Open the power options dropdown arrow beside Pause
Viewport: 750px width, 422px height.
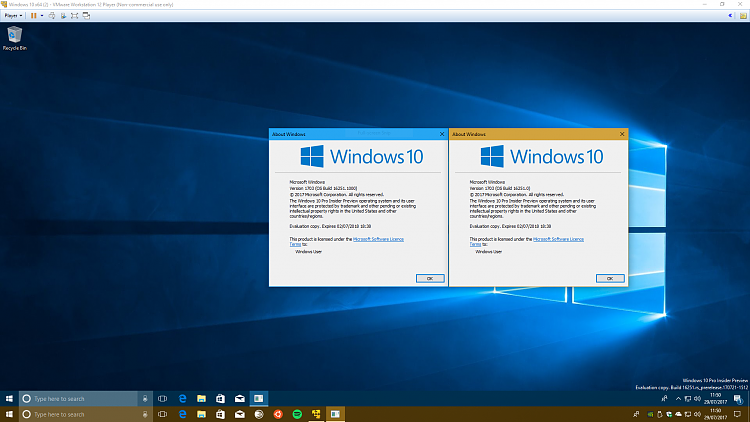pyautogui.click(x=42, y=15)
